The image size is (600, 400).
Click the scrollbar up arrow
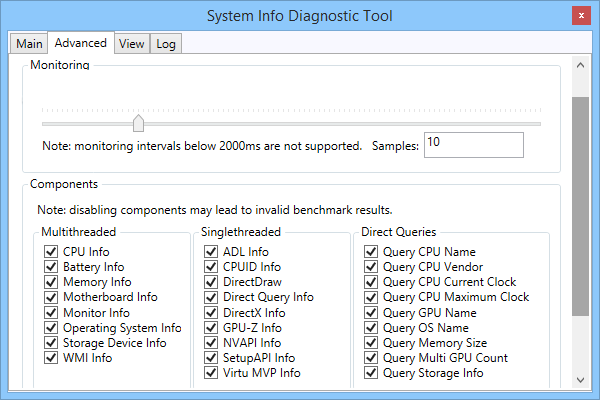(580, 64)
